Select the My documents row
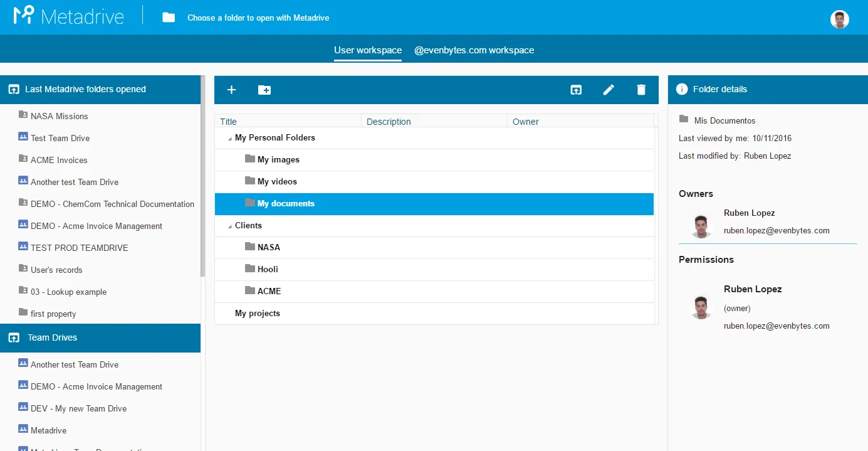This screenshot has height=451, width=868. click(434, 204)
